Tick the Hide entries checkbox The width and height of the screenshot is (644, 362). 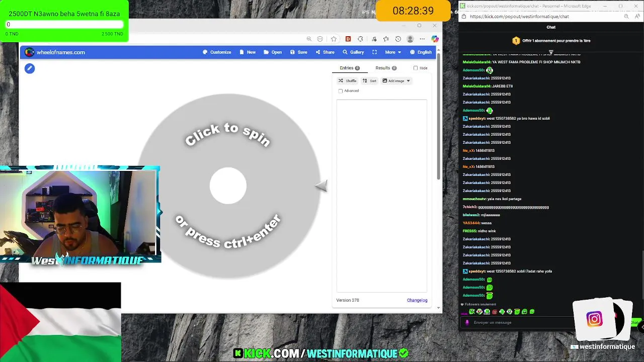click(x=416, y=68)
